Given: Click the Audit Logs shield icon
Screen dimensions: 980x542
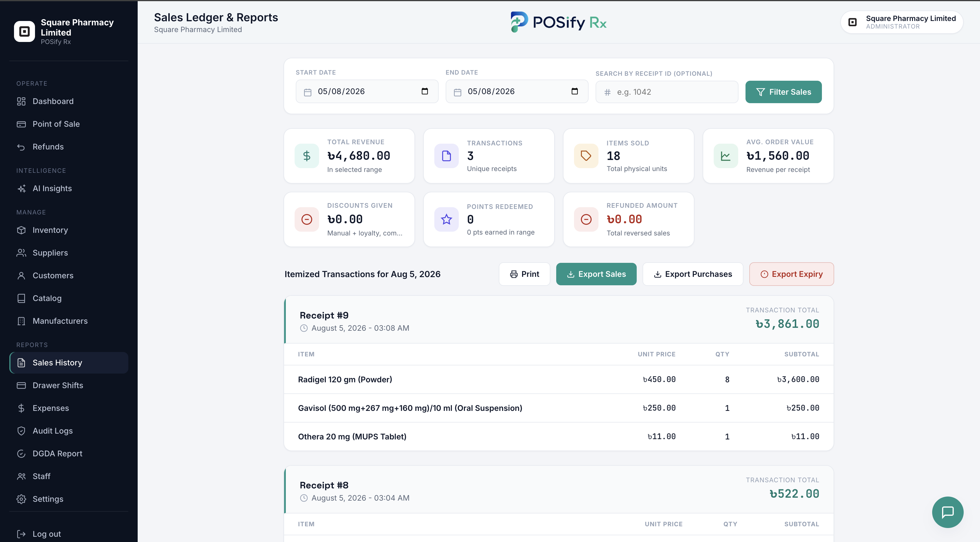Looking at the screenshot, I should click(21, 431).
